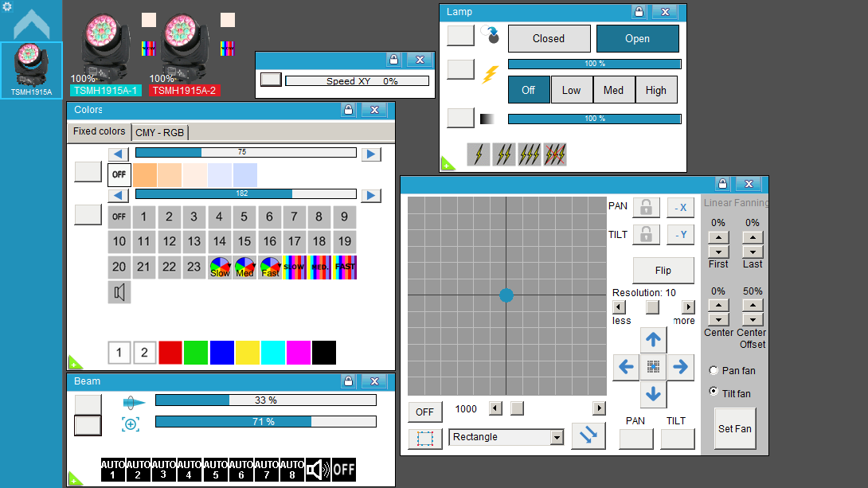The height and width of the screenshot is (488, 868).
Task: Switch to the CMY - RGB tab
Action: [159, 133]
